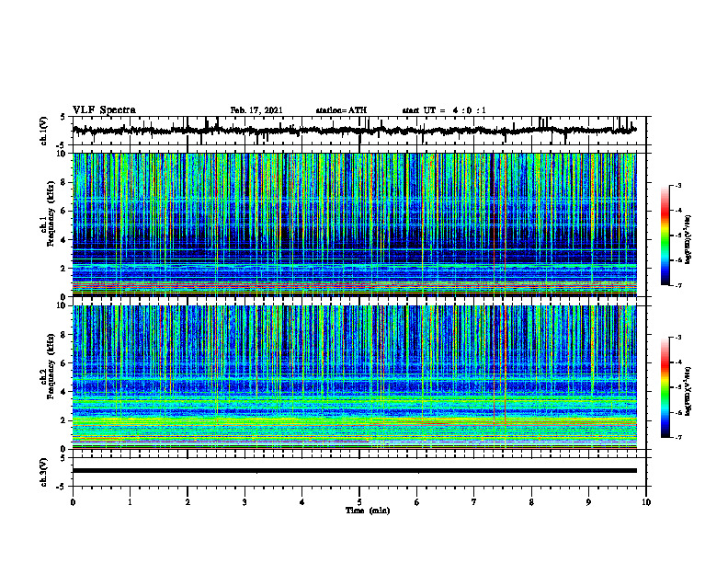Click inside the ch.1 spectrogram panel

(x=354, y=224)
